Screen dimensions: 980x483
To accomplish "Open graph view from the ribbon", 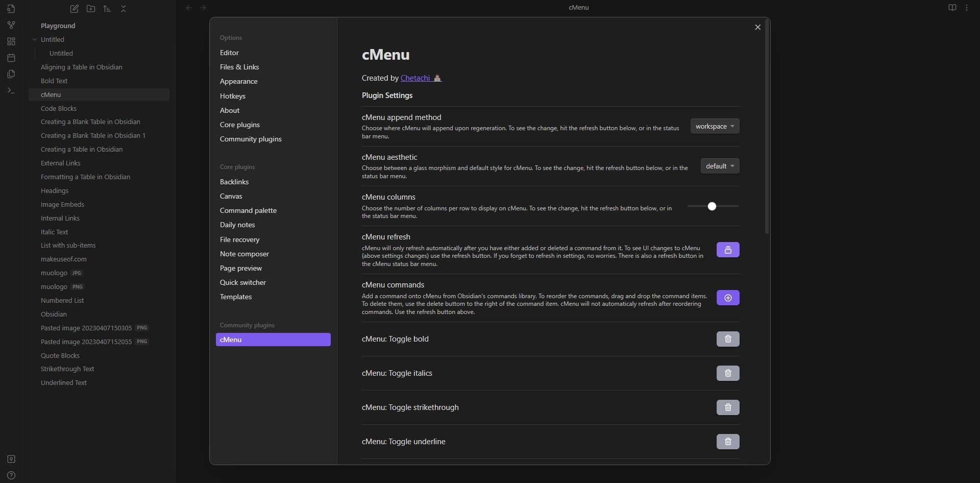I will tap(11, 25).
